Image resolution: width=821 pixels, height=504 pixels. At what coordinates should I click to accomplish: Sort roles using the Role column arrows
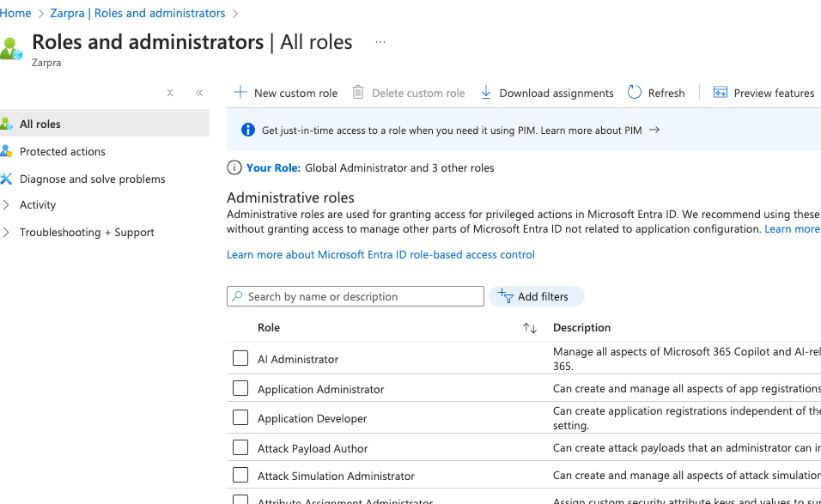click(530, 328)
